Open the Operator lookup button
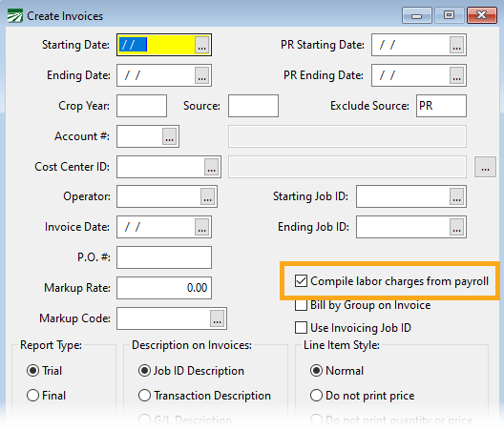The height and width of the screenshot is (430, 504). click(208, 196)
